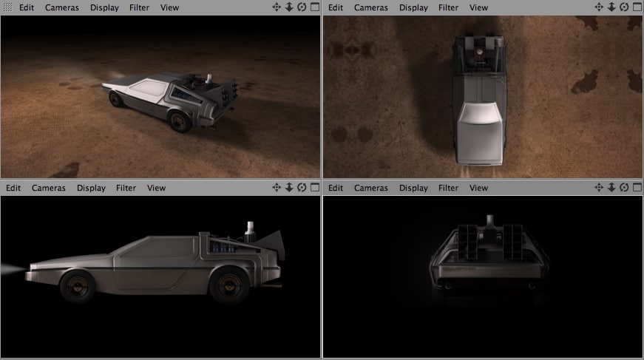The width and height of the screenshot is (644, 360).
Task: Click the rotate camera icon in the top-down viewport
Action: (x=623, y=7)
